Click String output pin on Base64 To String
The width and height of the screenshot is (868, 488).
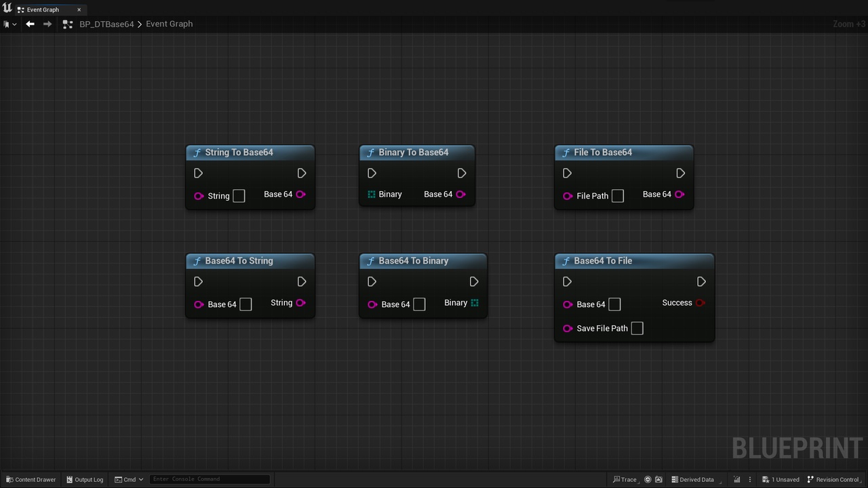301,303
